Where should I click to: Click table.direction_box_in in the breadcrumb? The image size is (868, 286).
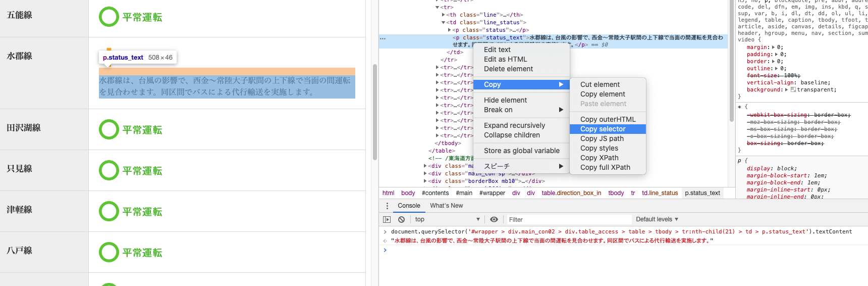point(571,193)
